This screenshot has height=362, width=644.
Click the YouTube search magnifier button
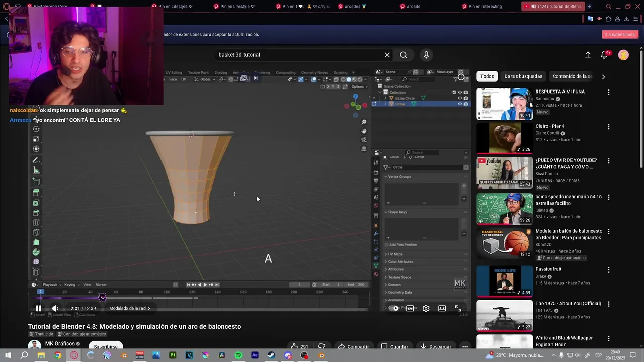pyautogui.click(x=404, y=55)
